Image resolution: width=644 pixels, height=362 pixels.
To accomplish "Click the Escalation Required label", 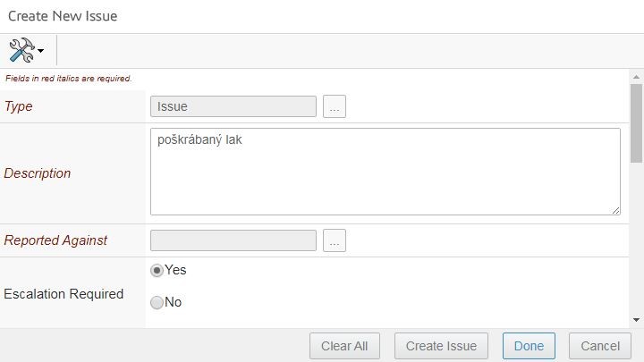I will point(64,294).
